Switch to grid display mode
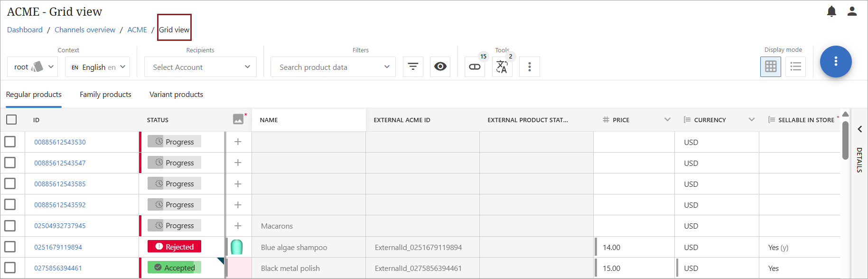Screen dimensions: 868x279 770,67
